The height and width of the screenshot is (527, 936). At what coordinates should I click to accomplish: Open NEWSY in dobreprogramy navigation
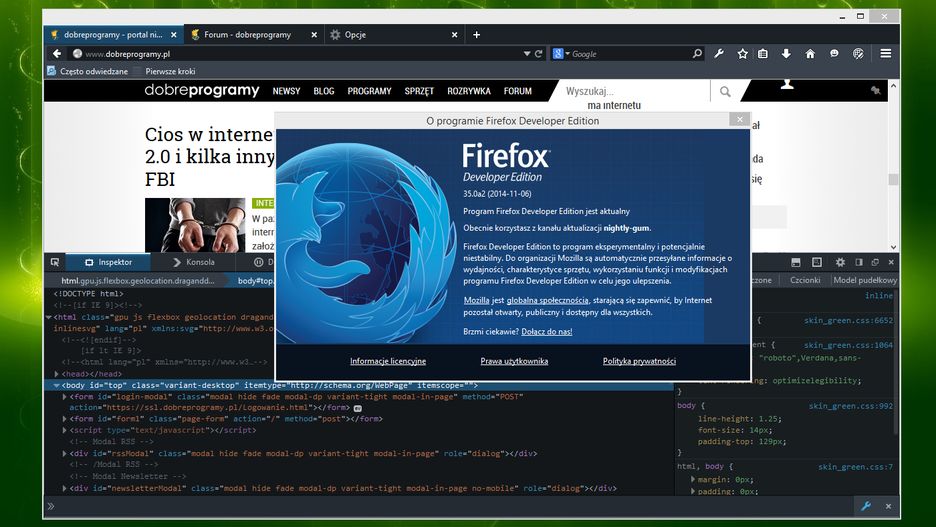(287, 91)
